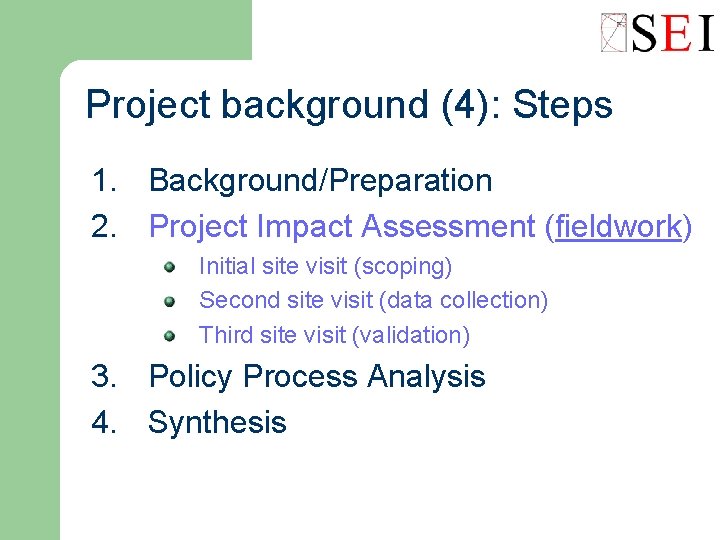Screen dimensions: 720x540
Task: Click the green sidebar strip on left
Action: coord(29,300)
